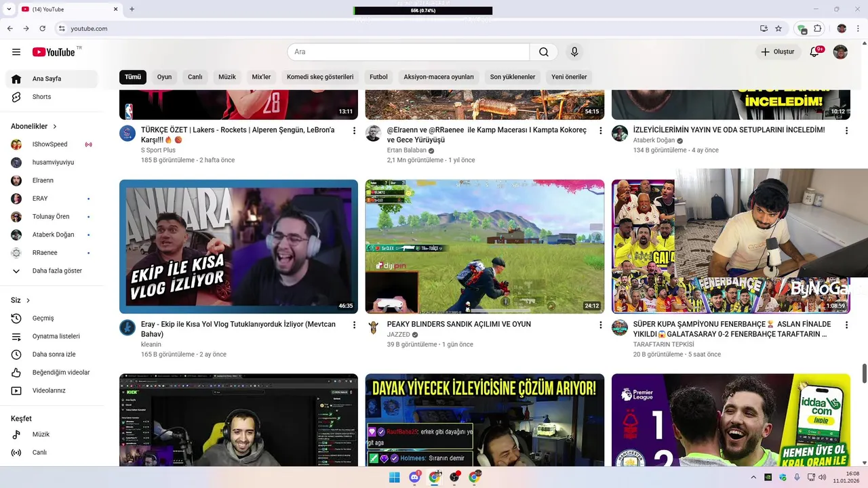868x488 pixels.
Task: Bookmark this page with the star
Action: pos(778,28)
